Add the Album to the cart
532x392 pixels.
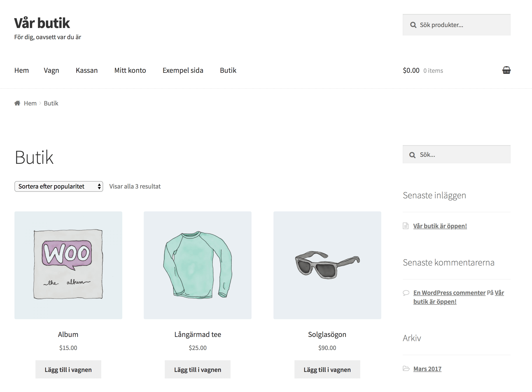click(68, 369)
